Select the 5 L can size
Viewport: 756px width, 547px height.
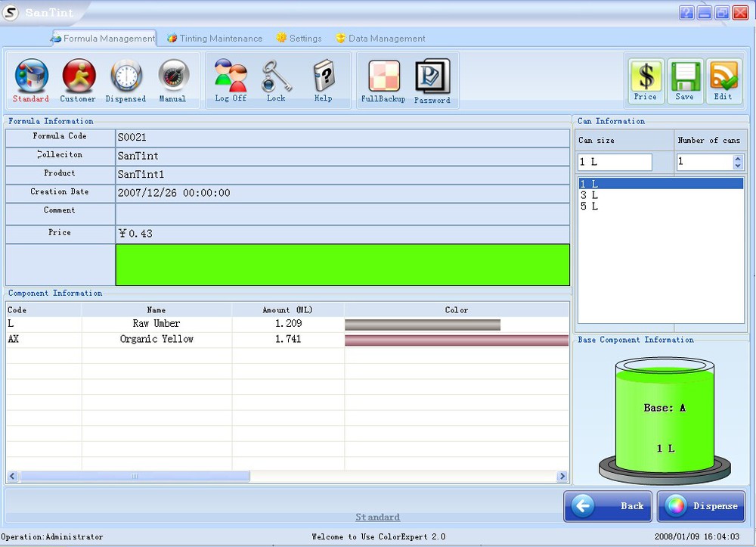661,206
